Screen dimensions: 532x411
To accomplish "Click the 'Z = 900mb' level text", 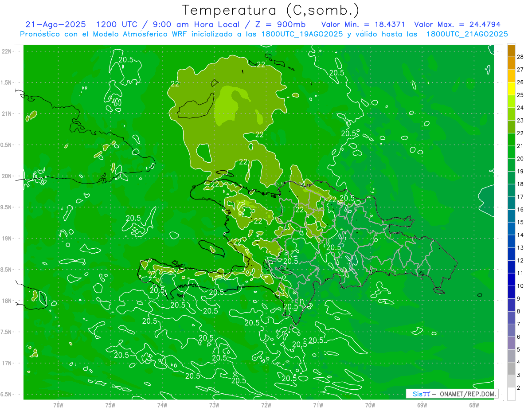I will (x=281, y=24).
